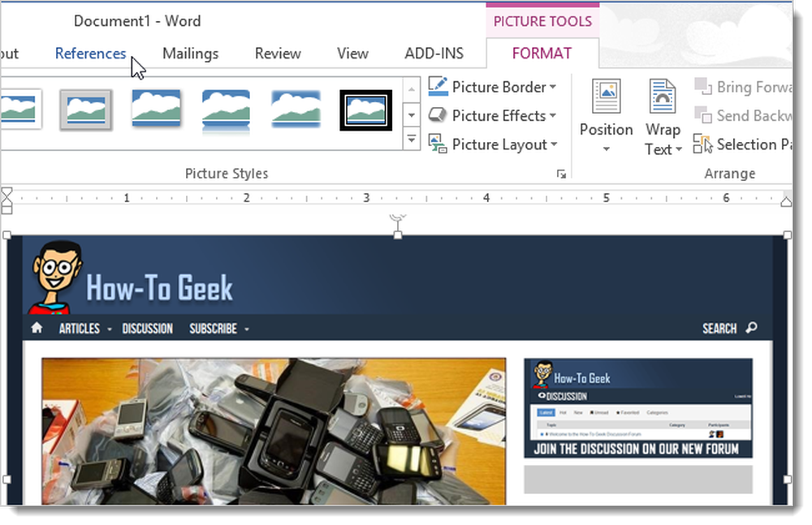Apply the gray beveled matte picture style
812x525 pixels.
click(x=86, y=110)
